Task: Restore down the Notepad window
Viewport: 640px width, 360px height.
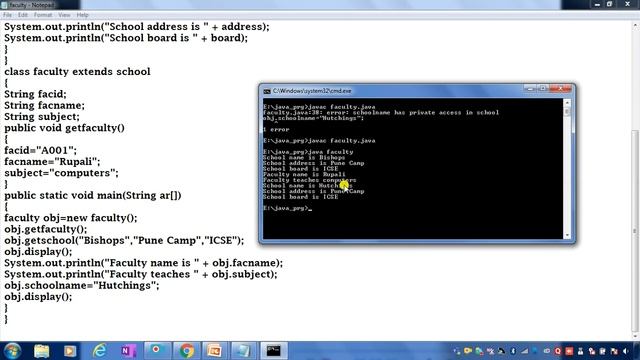Action: pyautogui.click(x=609, y=4)
